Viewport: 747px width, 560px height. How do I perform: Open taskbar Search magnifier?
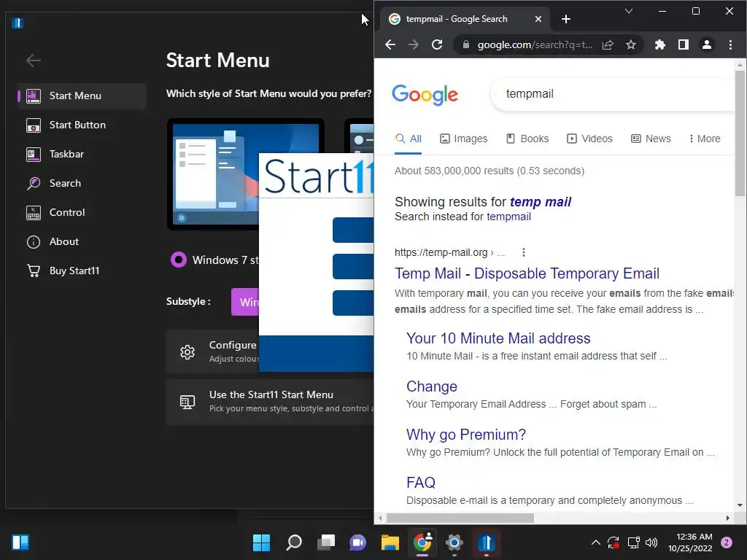[293, 542]
